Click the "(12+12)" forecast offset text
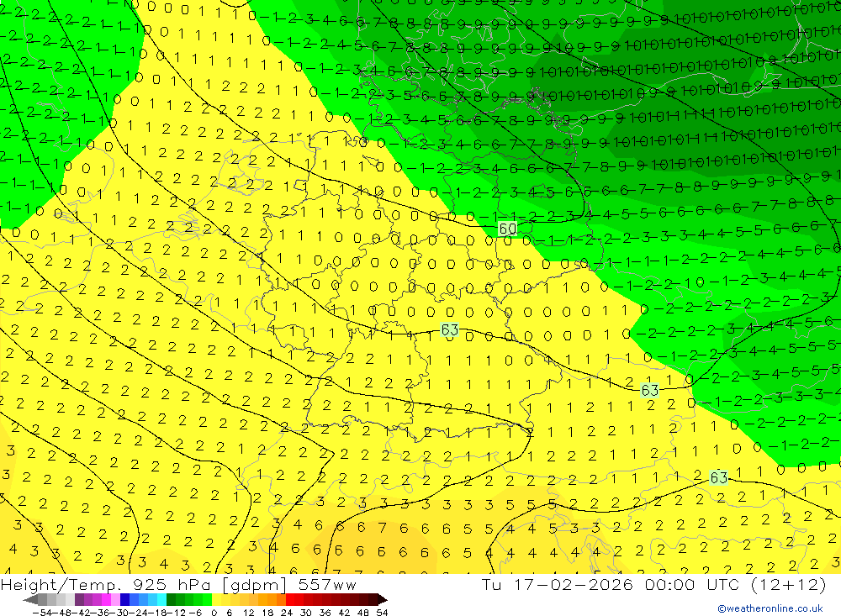The width and height of the screenshot is (841, 616). [789, 584]
